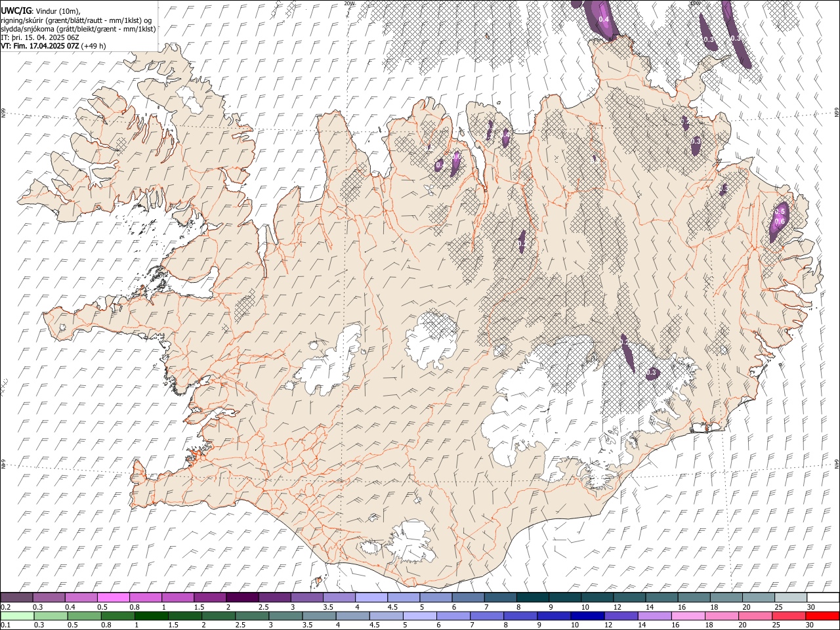Image resolution: width=840 pixels, height=630 pixels.
Task: Pick rain legend swatch between 2 and 2.5
Action: (218, 616)
